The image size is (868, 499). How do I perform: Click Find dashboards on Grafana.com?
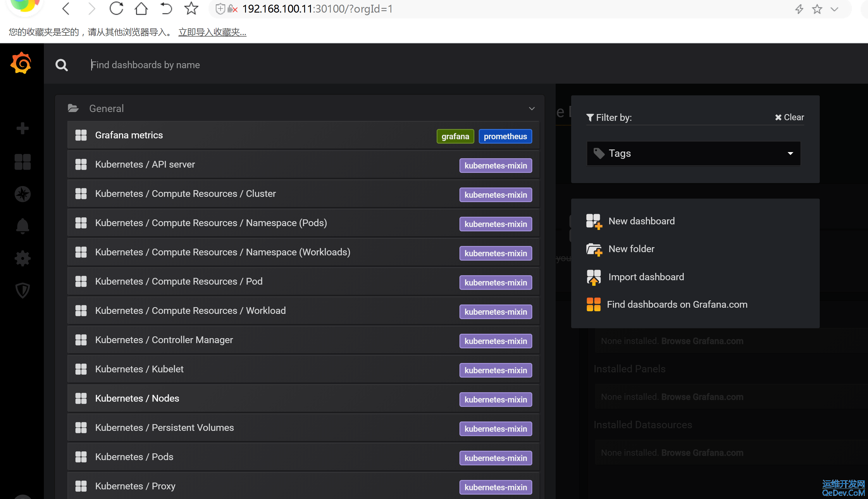677,304
